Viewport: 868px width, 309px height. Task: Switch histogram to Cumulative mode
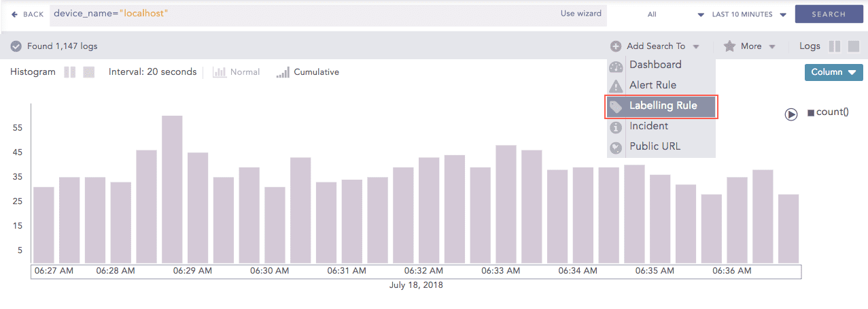click(308, 72)
